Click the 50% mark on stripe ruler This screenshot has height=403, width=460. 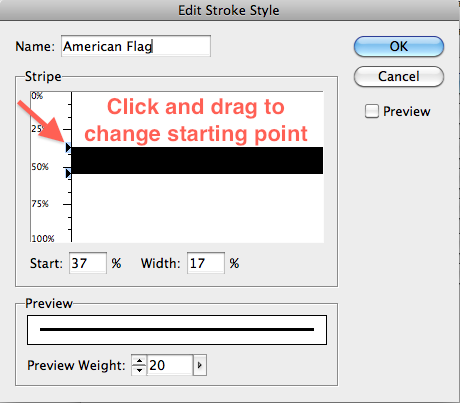pyautogui.click(x=40, y=167)
